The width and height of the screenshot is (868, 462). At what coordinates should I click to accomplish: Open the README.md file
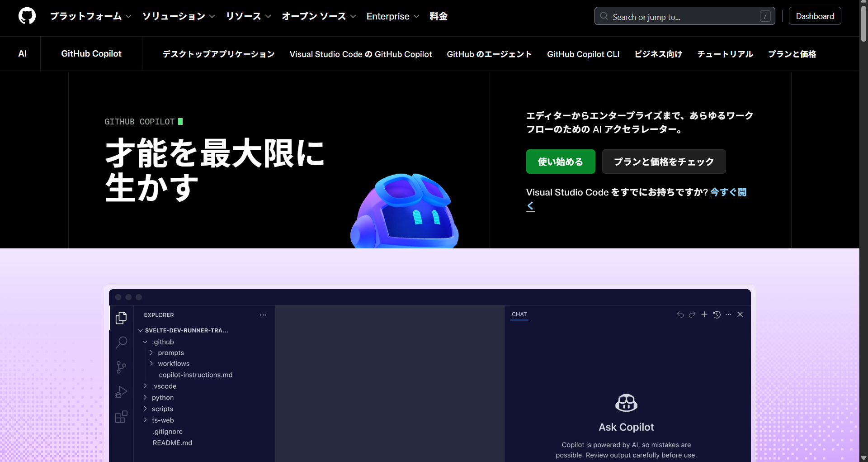pyautogui.click(x=172, y=443)
